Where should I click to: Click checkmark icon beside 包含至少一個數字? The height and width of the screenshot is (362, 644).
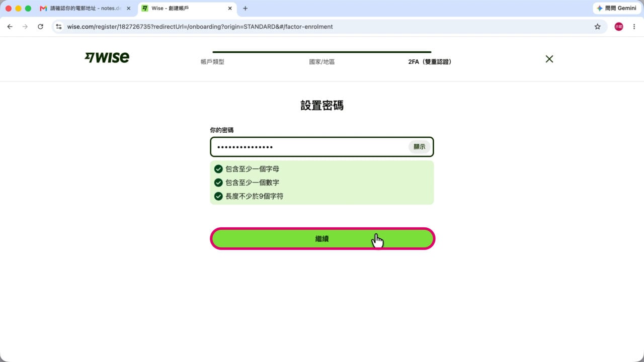(218, 183)
